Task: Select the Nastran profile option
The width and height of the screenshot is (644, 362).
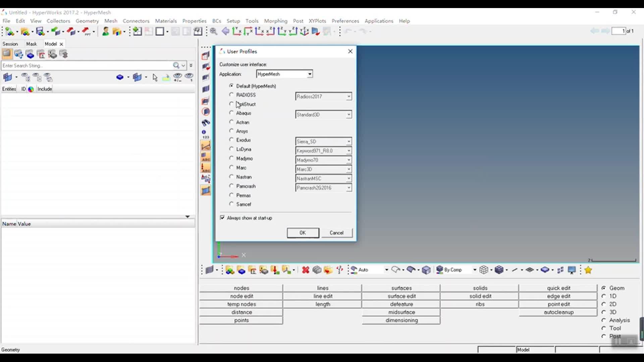Action: click(x=231, y=177)
